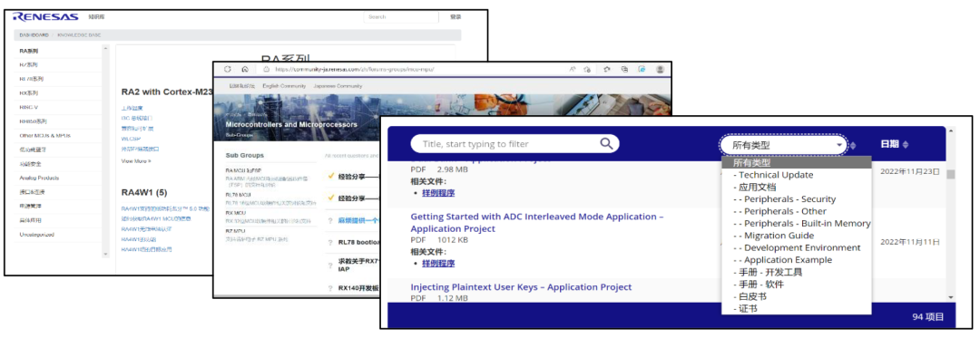Click DASHBOARD in the breadcrumb bar
The image size is (980, 338).
[34, 35]
